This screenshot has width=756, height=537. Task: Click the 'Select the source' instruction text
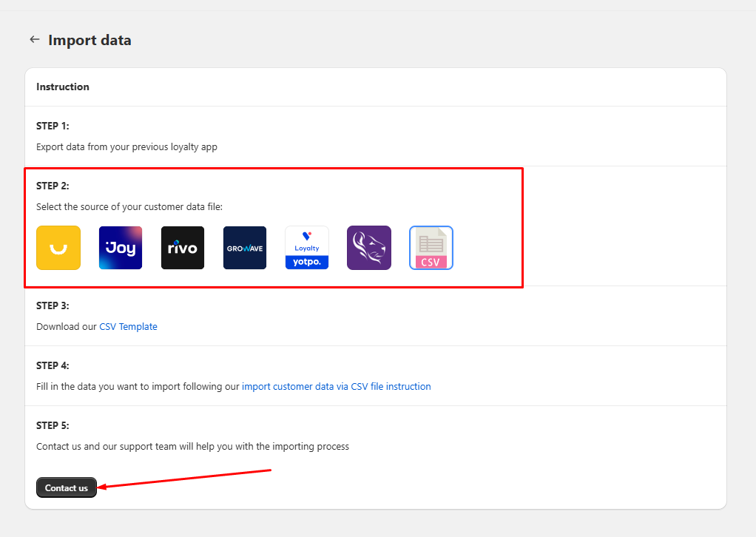coord(129,206)
